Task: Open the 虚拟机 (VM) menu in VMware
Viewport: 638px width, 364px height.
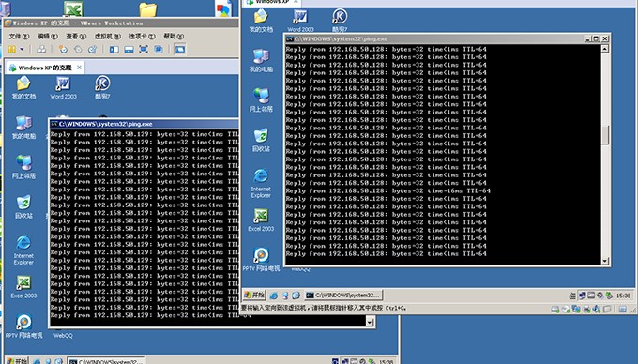Action: pos(107,37)
